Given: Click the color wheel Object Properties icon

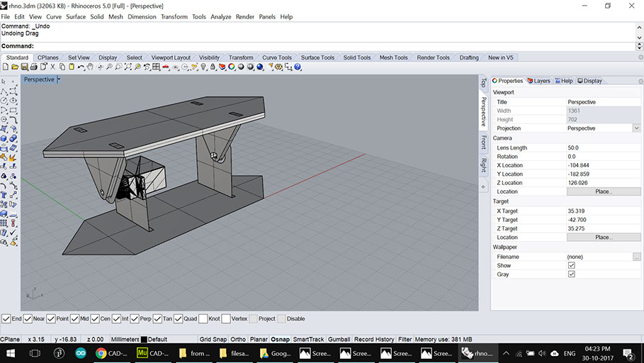Looking at the screenshot, I should point(231,67).
